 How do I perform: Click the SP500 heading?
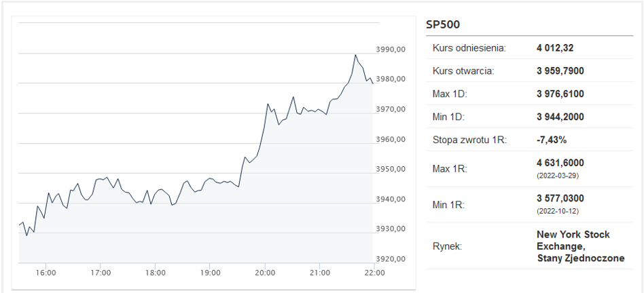443,24
